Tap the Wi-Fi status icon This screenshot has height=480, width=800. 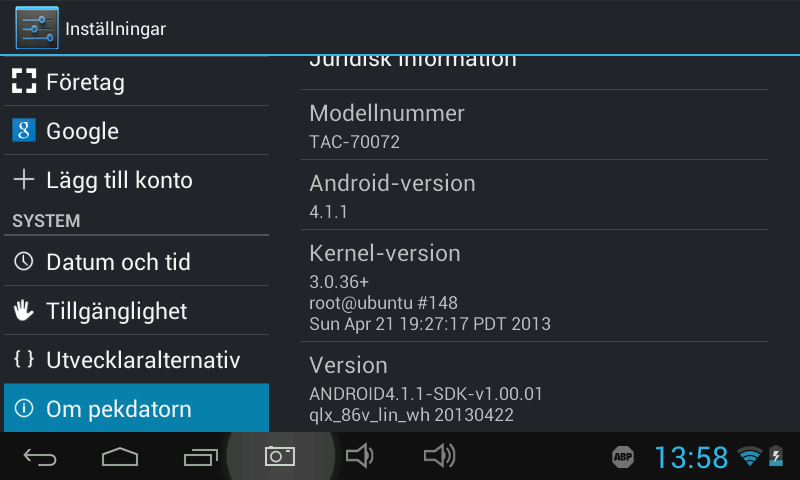pos(749,456)
